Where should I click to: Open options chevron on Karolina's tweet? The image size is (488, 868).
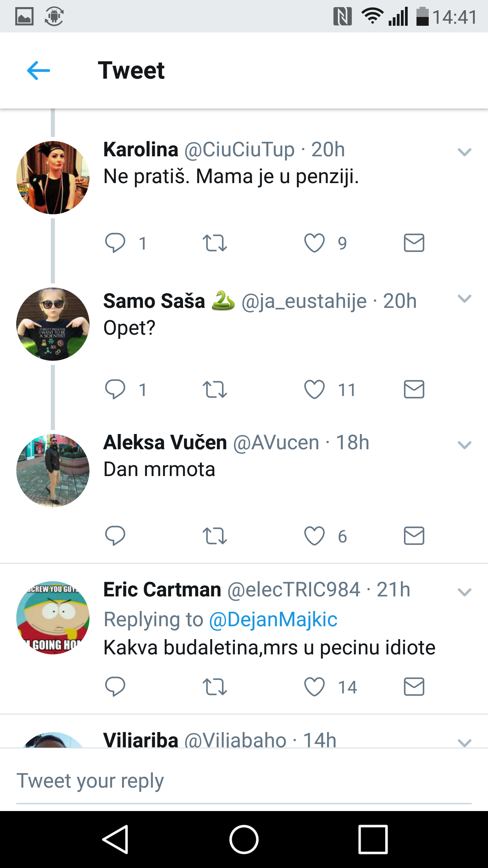[x=464, y=152]
